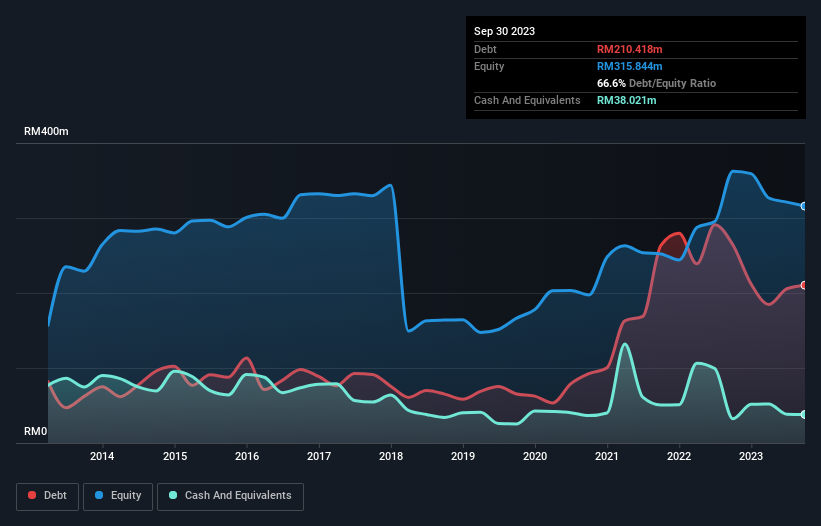The width and height of the screenshot is (821, 526).
Task: Click the 2017 x-axis label
Action: [x=319, y=456]
